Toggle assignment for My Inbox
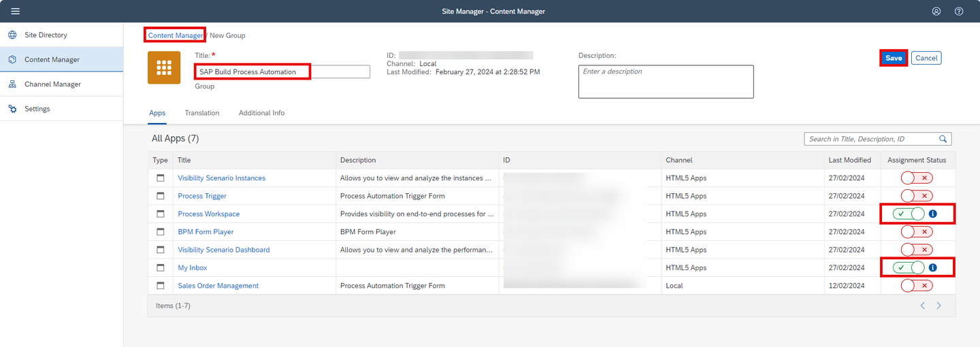Image resolution: width=980 pixels, height=347 pixels. tap(909, 267)
